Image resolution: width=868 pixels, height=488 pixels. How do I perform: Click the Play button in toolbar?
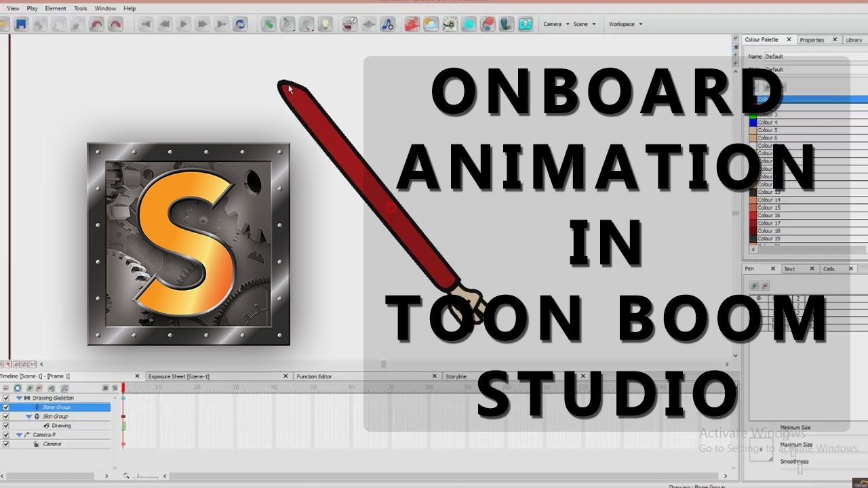click(x=183, y=24)
